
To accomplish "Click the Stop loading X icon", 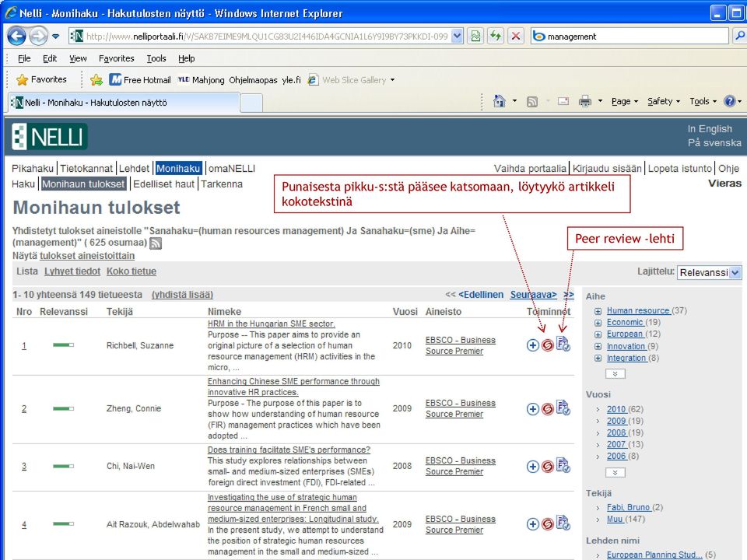I will pos(515,37).
